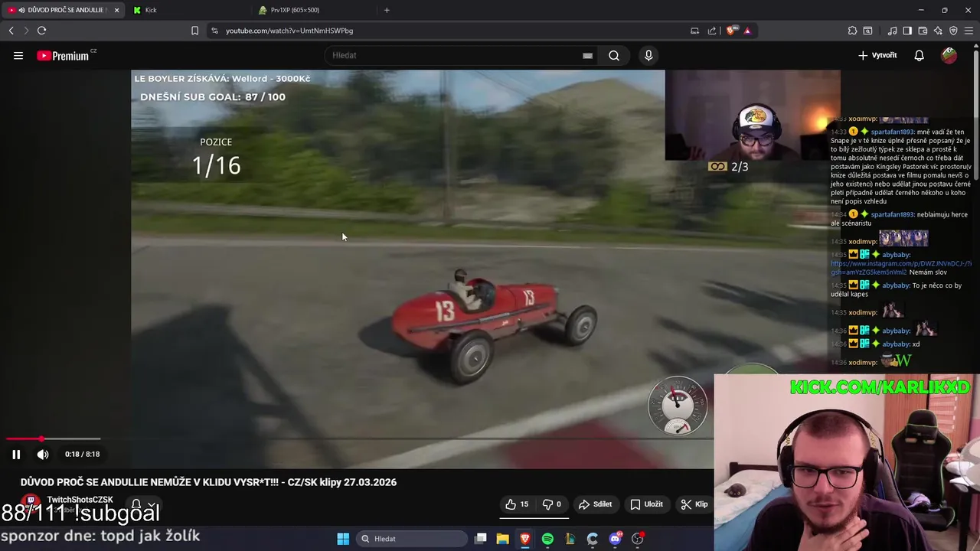
Task: Click the YouTube search magnifier button
Action: tap(614, 55)
